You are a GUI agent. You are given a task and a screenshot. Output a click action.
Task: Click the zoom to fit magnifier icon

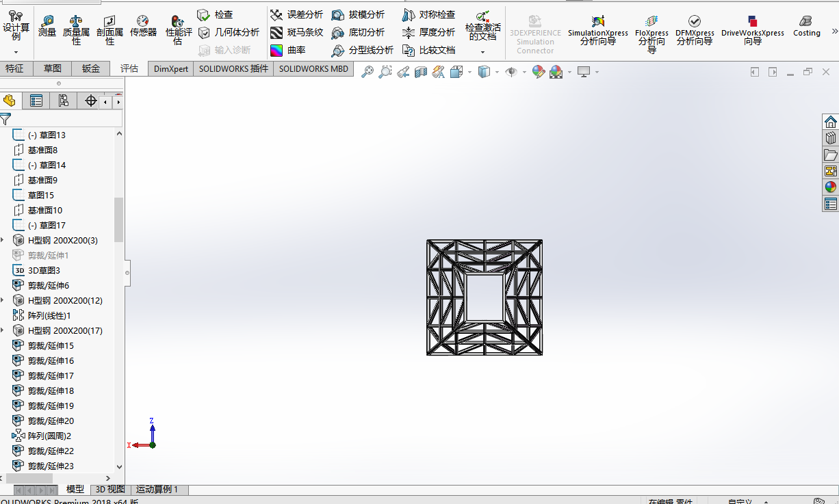coord(367,72)
